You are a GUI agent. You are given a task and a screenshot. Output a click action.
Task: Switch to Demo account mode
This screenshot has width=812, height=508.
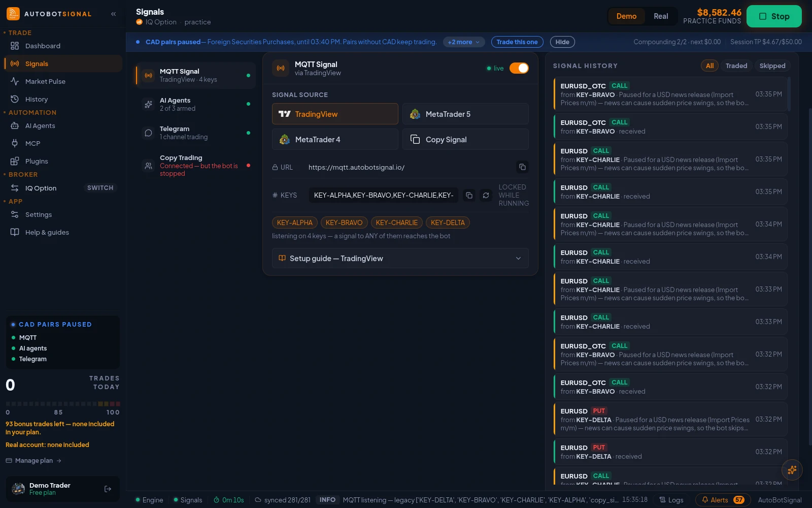626,16
